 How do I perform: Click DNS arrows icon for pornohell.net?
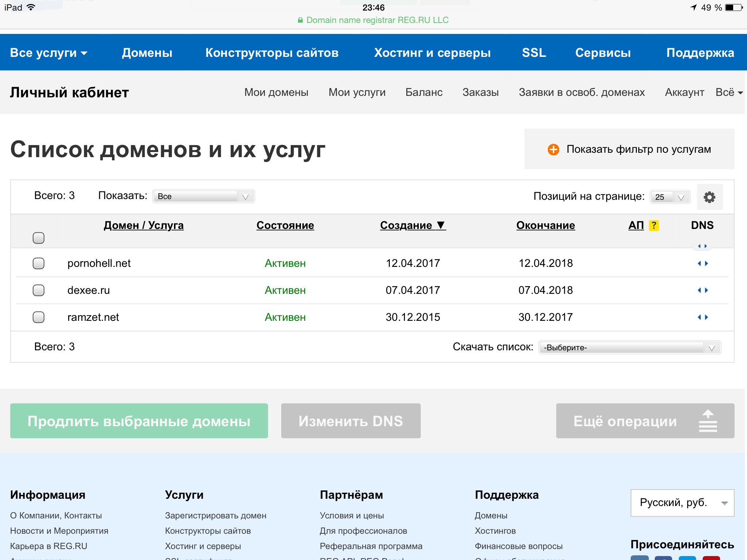click(703, 263)
